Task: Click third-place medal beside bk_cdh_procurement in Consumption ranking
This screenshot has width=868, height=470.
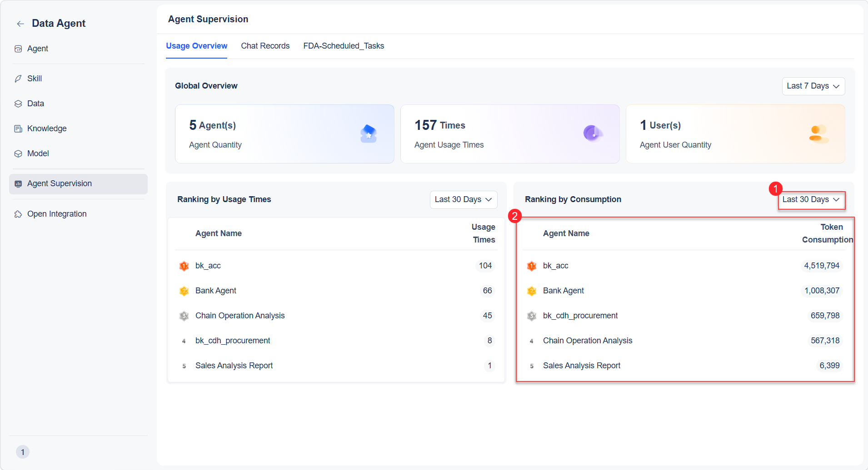Action: [x=532, y=316]
